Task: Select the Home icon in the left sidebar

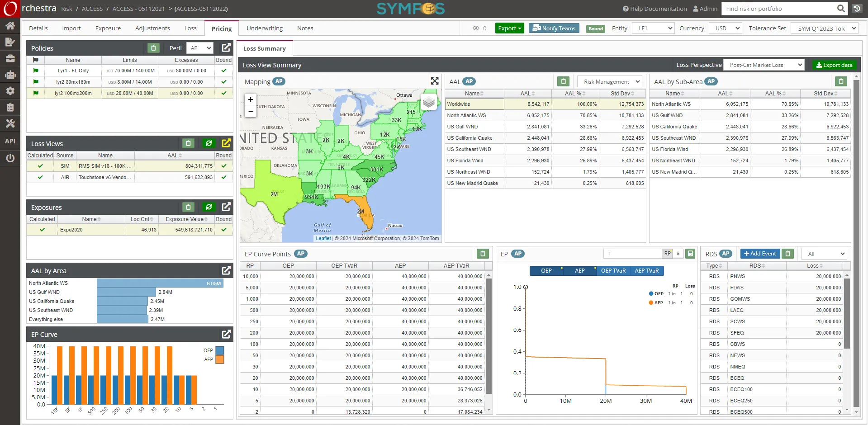Action: click(10, 26)
